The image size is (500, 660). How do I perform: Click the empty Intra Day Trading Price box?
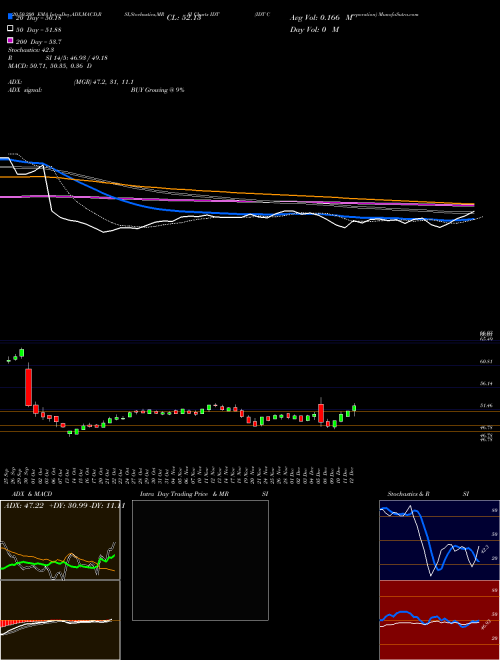200,560
